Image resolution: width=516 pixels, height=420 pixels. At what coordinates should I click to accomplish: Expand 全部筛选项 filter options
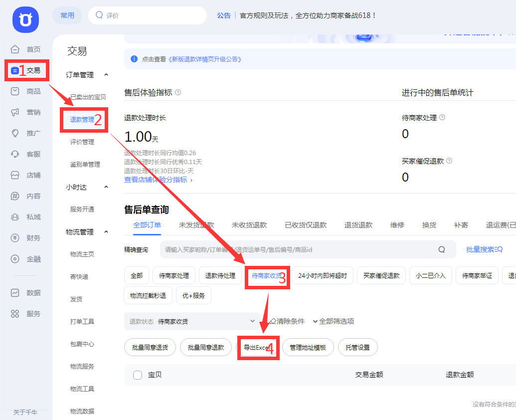point(333,322)
